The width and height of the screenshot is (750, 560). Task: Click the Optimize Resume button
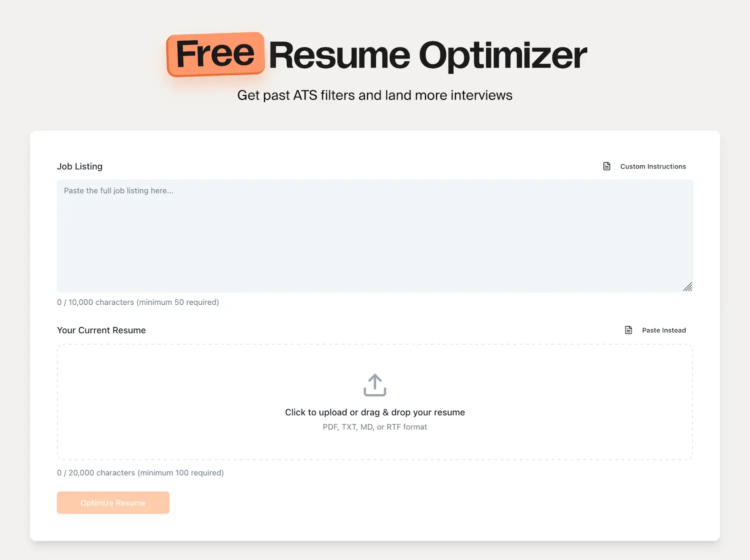(113, 503)
